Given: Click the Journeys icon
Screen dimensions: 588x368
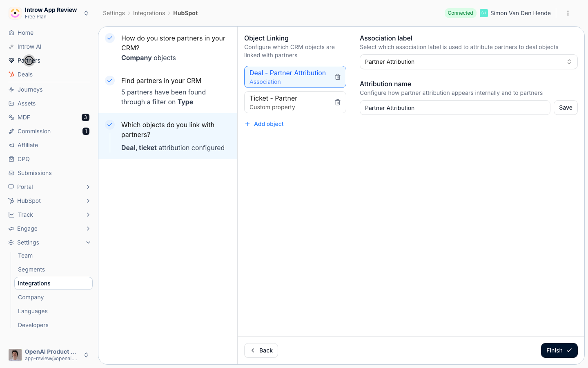Looking at the screenshot, I should point(11,90).
